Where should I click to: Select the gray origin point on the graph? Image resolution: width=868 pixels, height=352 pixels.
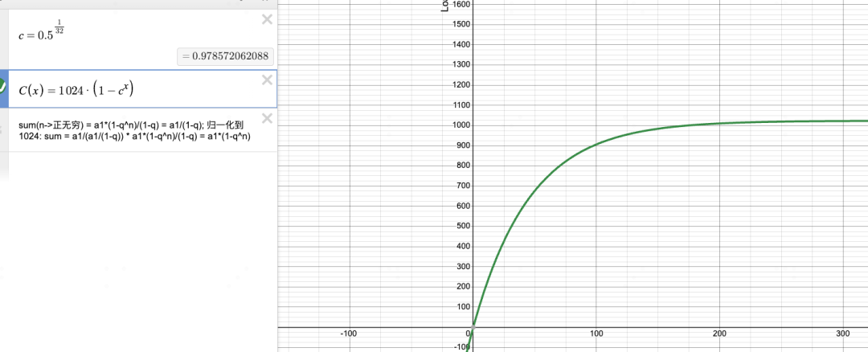473,327
